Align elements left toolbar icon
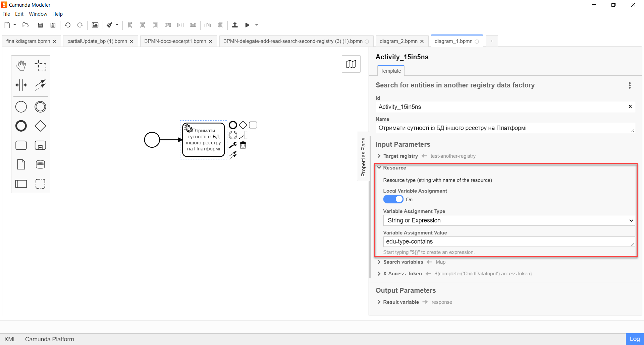644x345 pixels. click(x=130, y=25)
